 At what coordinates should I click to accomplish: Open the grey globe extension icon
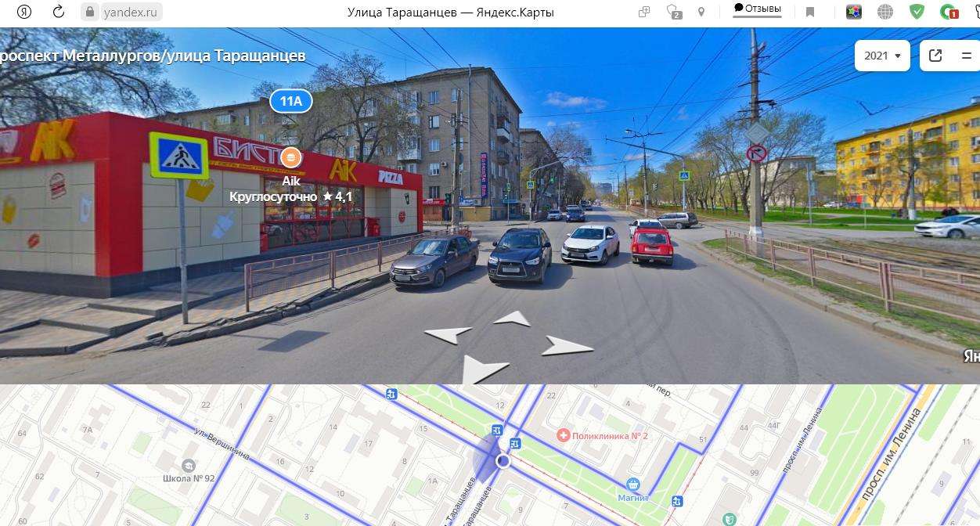[x=885, y=12]
